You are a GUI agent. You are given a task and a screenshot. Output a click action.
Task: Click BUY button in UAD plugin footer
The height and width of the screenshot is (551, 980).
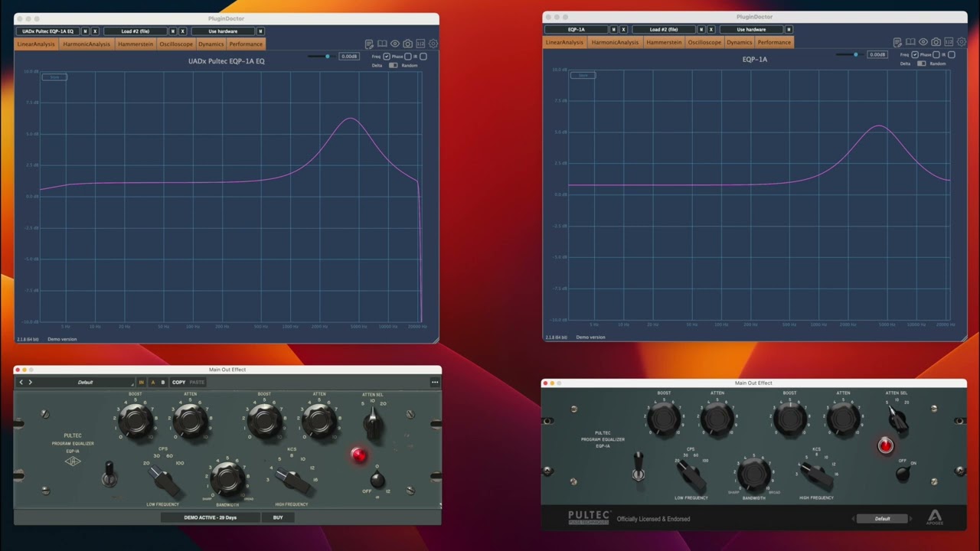pyautogui.click(x=278, y=517)
